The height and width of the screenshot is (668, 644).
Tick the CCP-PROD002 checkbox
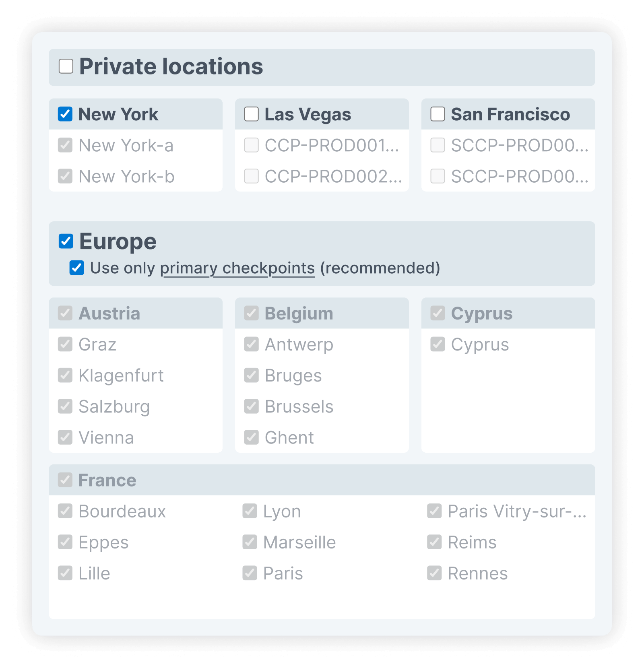point(252,176)
